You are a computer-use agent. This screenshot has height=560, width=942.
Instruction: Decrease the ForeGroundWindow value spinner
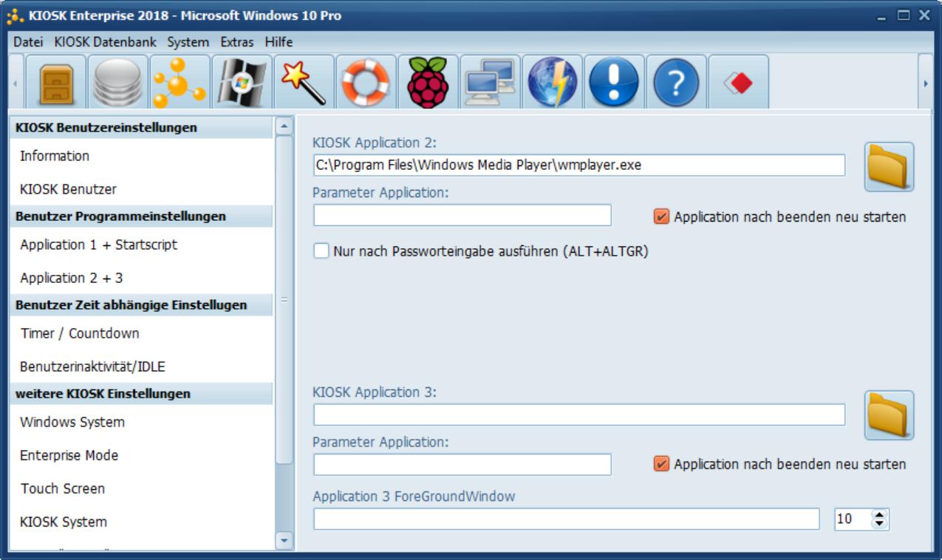[879, 524]
